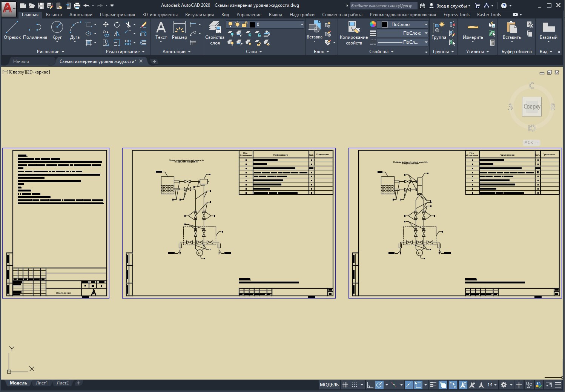Click the Move tool in Редактирование panel

pos(106,24)
